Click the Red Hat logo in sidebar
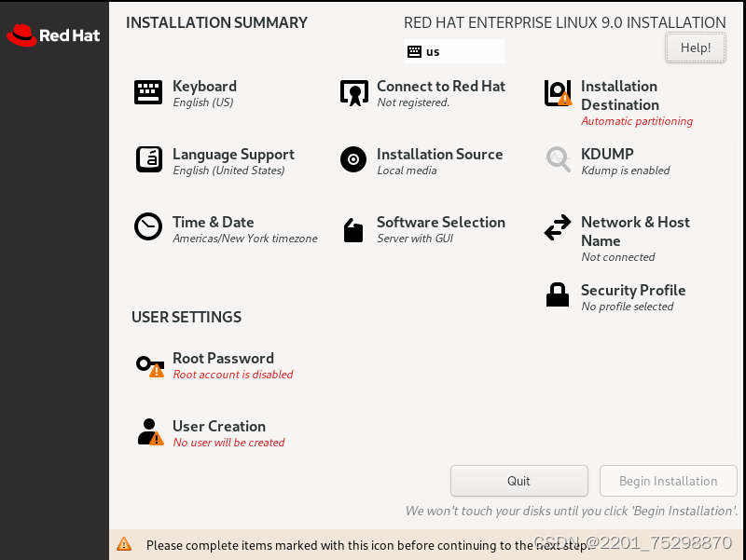The image size is (746, 560). [x=53, y=35]
